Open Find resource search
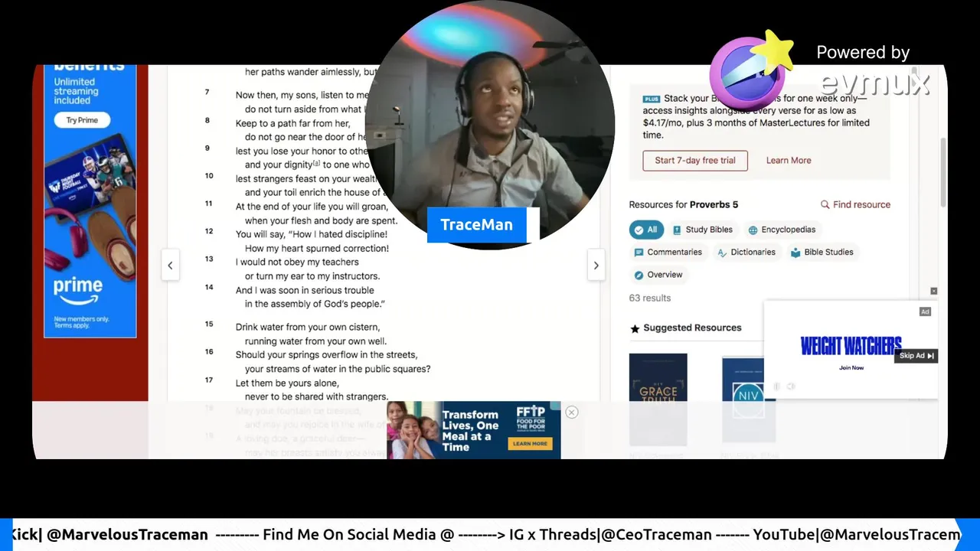 point(855,204)
